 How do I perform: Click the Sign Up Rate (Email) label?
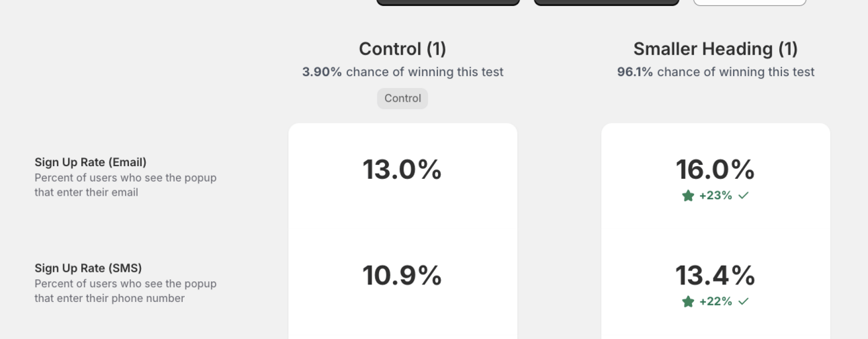pos(91,162)
